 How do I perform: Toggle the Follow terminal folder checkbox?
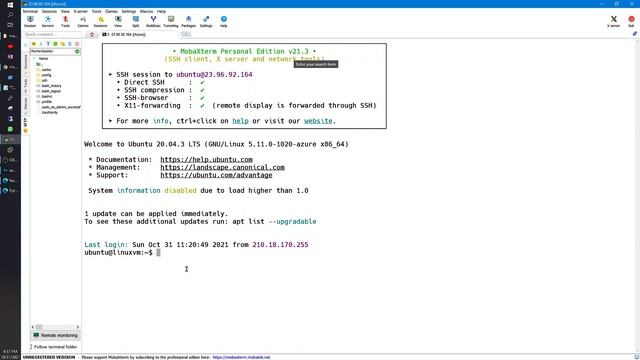31,347
